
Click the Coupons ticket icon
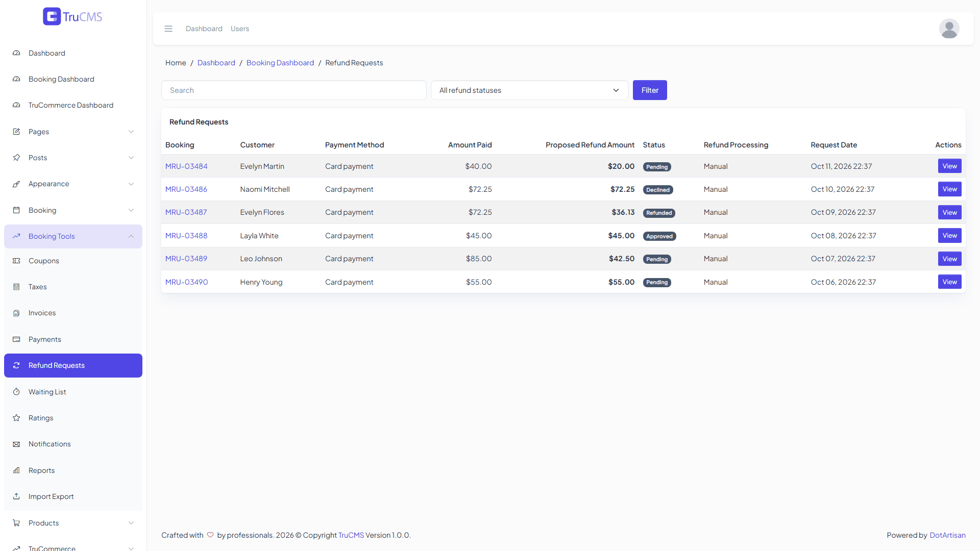tap(16, 261)
